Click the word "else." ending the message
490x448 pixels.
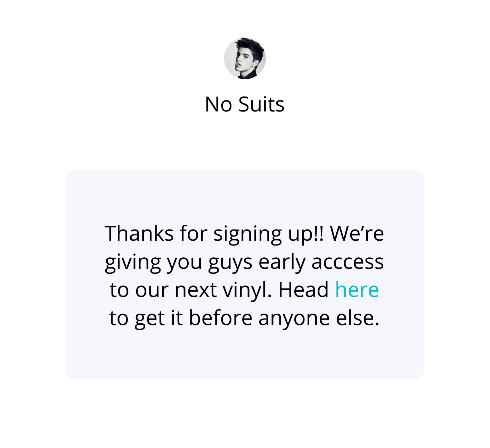358,318
